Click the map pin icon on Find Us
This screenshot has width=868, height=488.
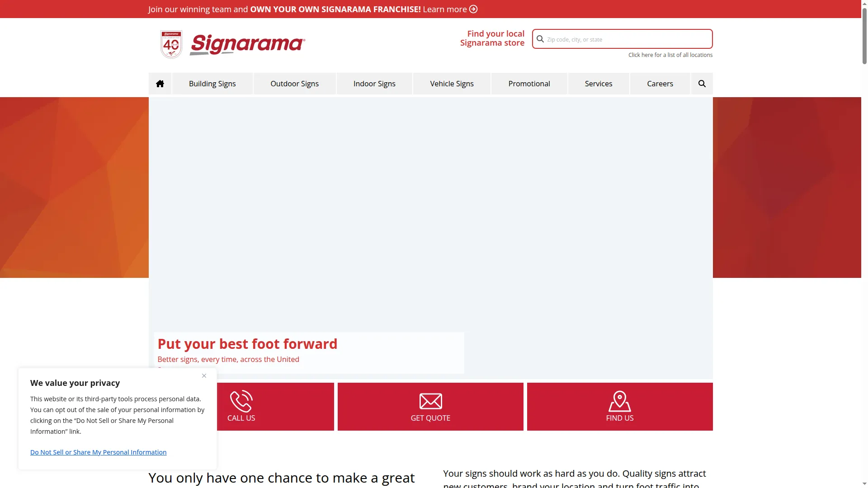point(620,401)
